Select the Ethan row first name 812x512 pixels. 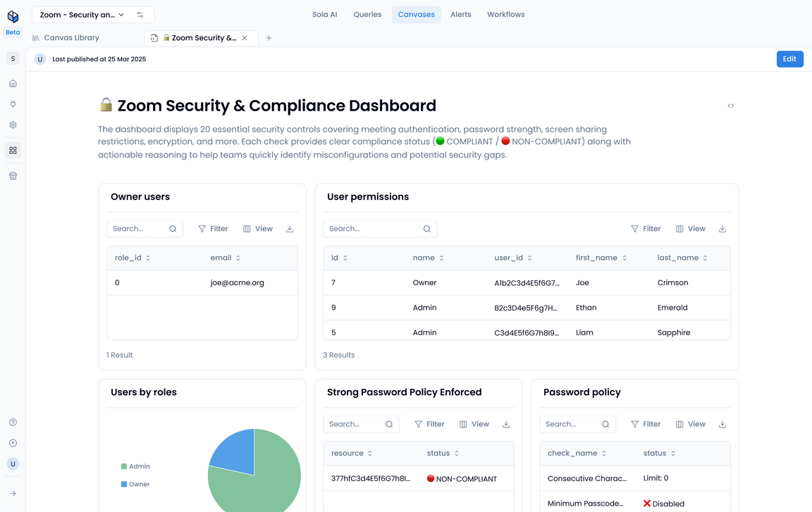pos(586,308)
